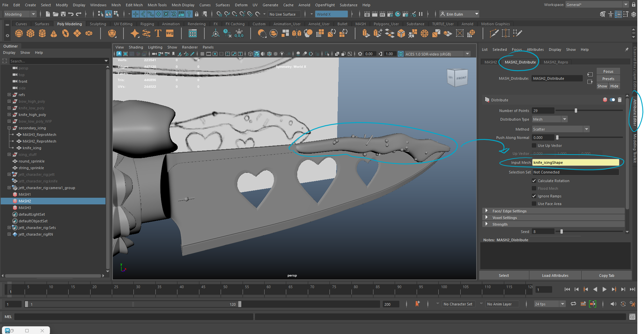Image resolution: width=644 pixels, height=334 pixels.
Task: Switch to the MASH2_Repro tab
Action: point(555,62)
